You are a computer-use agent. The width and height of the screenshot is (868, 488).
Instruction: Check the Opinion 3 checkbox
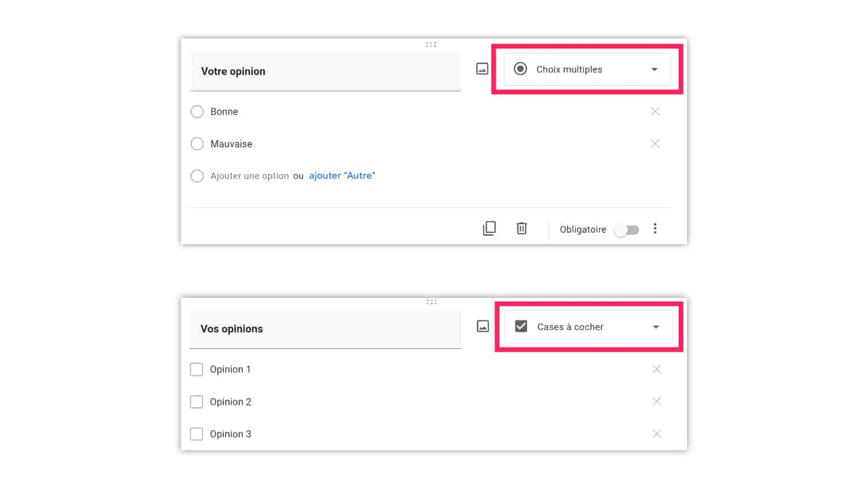pos(197,434)
